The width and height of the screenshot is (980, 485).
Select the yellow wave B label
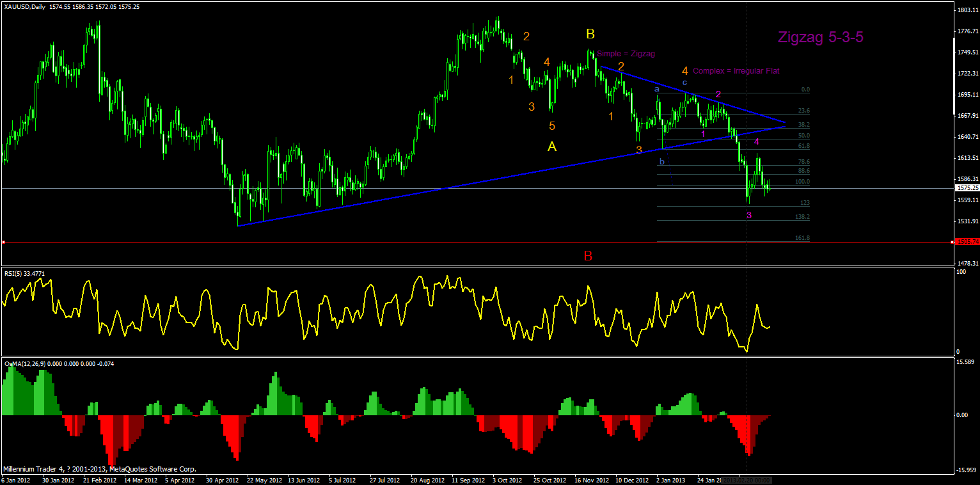[x=590, y=34]
